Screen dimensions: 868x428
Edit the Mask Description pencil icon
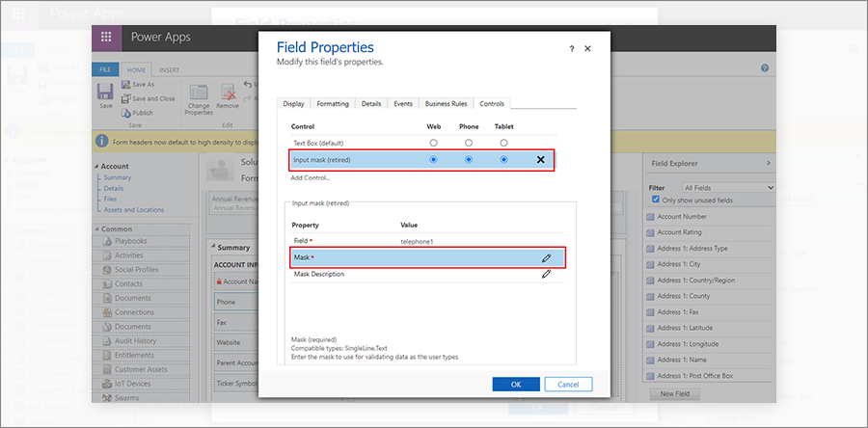pyautogui.click(x=546, y=274)
